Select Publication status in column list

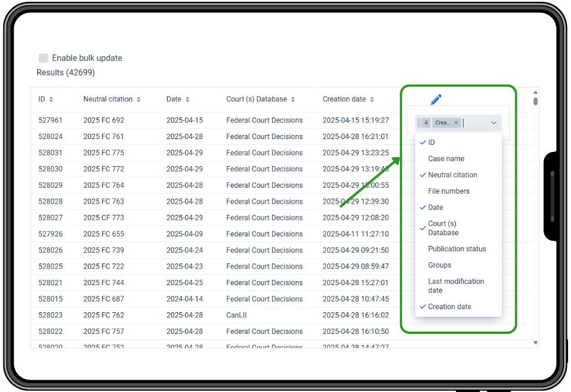456,249
